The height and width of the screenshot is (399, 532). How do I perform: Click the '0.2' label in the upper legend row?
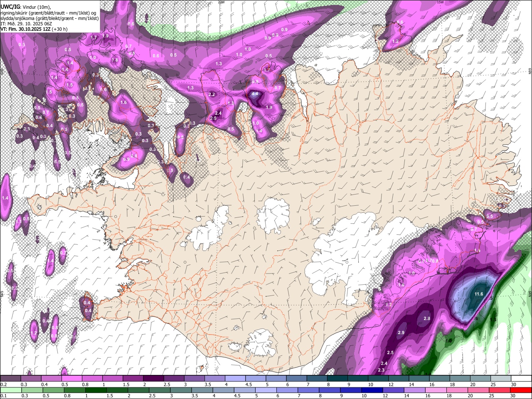coord(3,384)
